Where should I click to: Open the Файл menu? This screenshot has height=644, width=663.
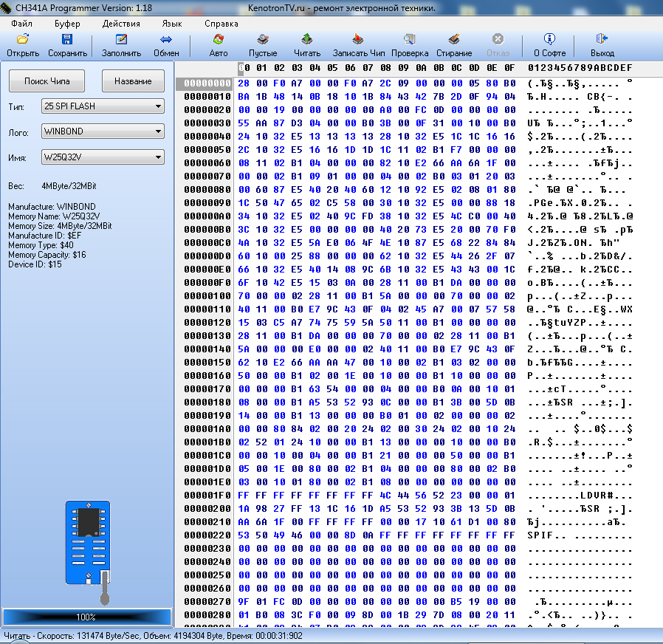[x=21, y=23]
